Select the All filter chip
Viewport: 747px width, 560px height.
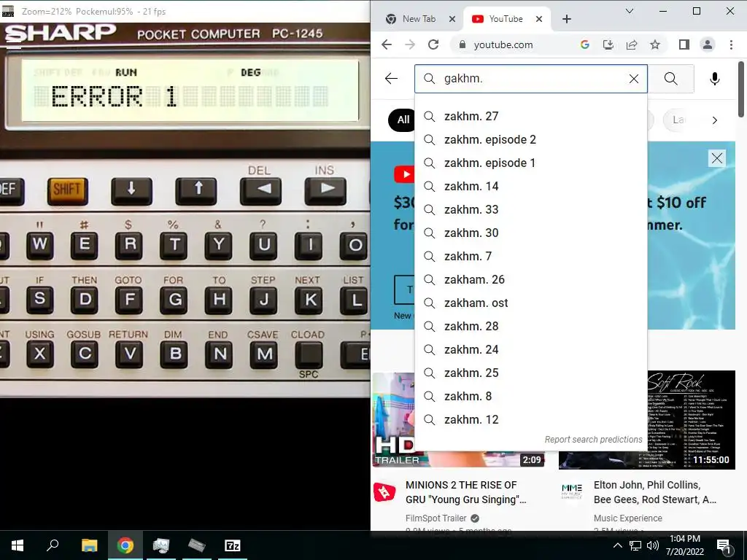pyautogui.click(x=403, y=120)
